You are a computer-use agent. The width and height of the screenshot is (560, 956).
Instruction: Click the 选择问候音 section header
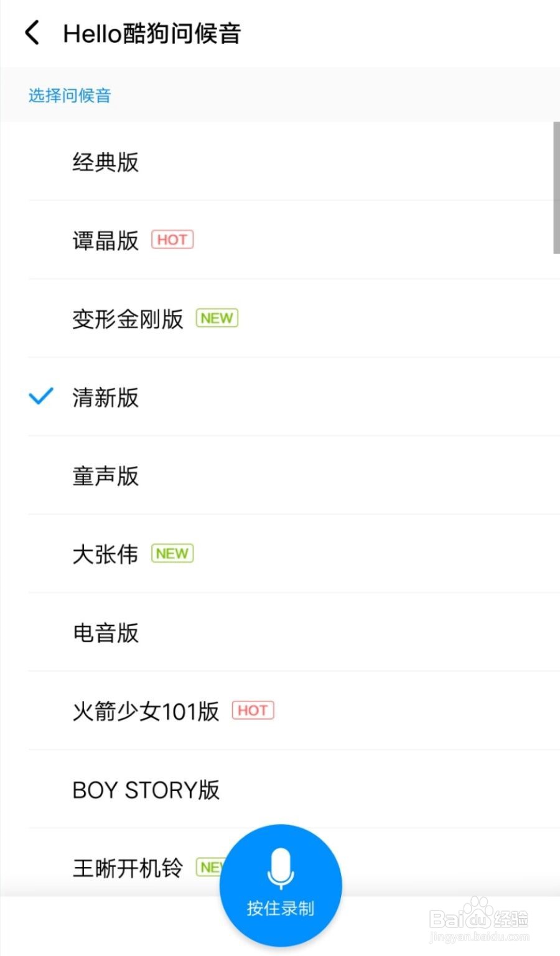click(69, 95)
